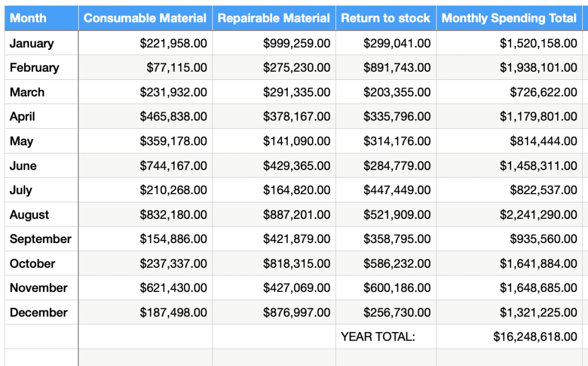Screen dimensions: 588x366
Task: Select the Repairable Material column header
Action: (274, 18)
